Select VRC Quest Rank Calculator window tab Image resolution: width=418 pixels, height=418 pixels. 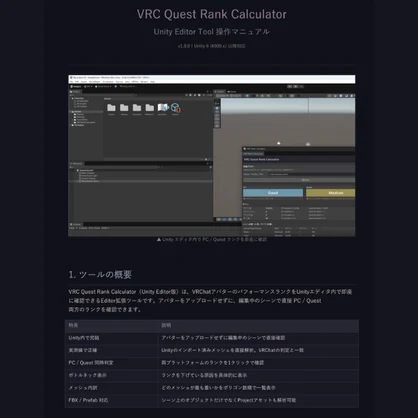pos(253,154)
